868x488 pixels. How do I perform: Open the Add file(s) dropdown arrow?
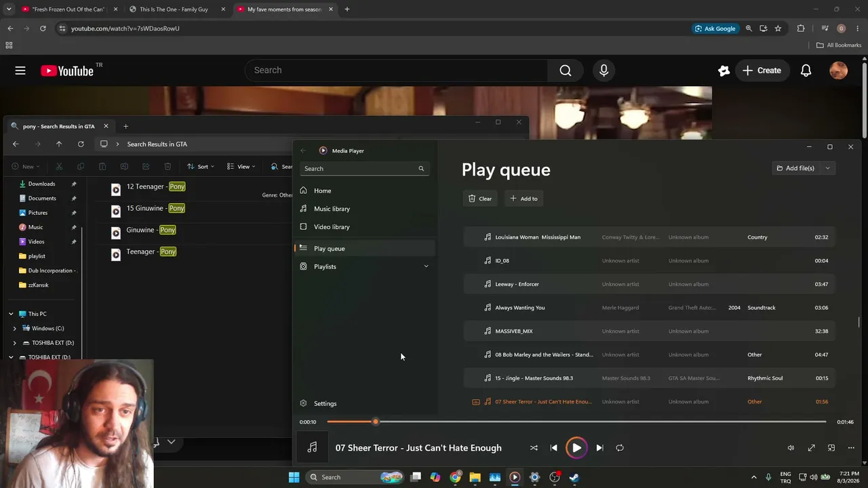827,168
